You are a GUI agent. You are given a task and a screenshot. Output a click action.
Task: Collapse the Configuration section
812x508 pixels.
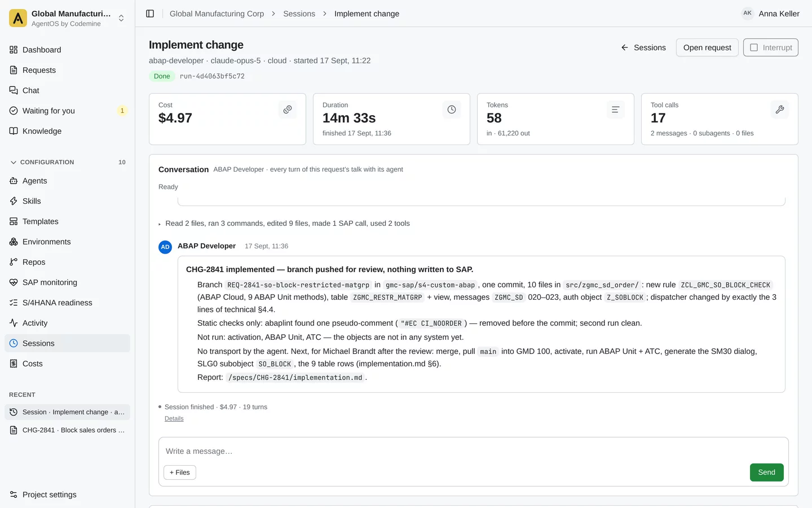coord(67,162)
